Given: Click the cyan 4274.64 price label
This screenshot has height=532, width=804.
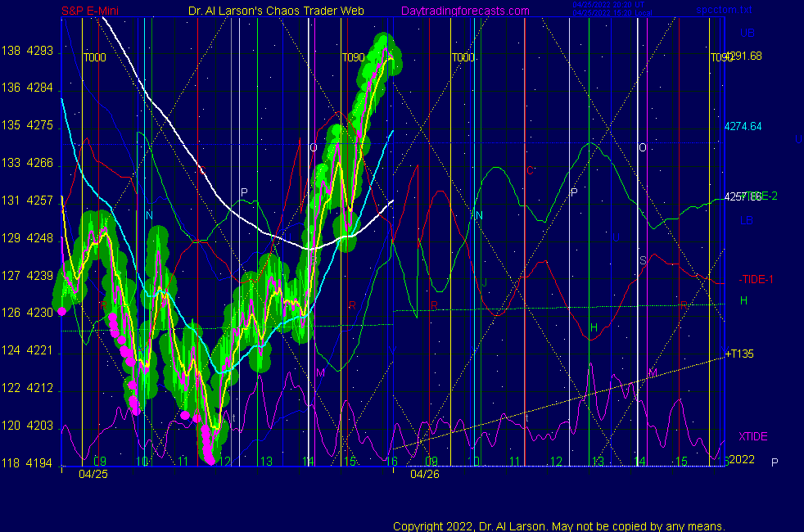Looking at the screenshot, I should tap(743, 126).
